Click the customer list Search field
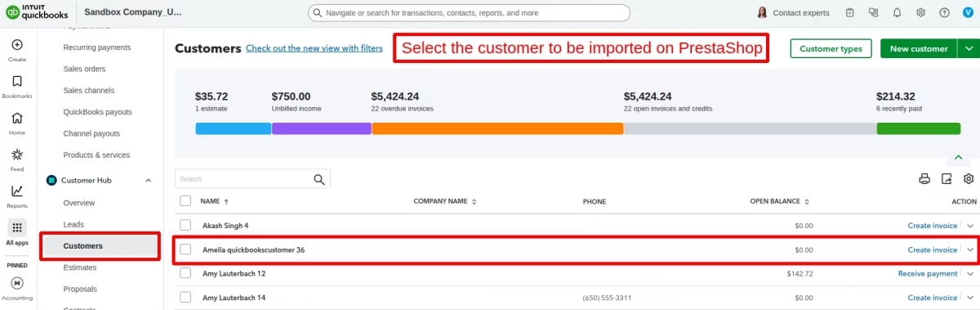The height and width of the screenshot is (310, 980). pos(253,179)
